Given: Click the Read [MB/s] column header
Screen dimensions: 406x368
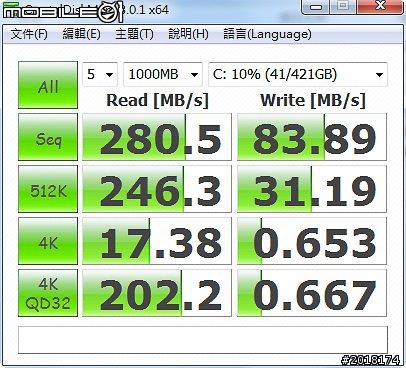Looking at the screenshot, I should [x=157, y=100].
